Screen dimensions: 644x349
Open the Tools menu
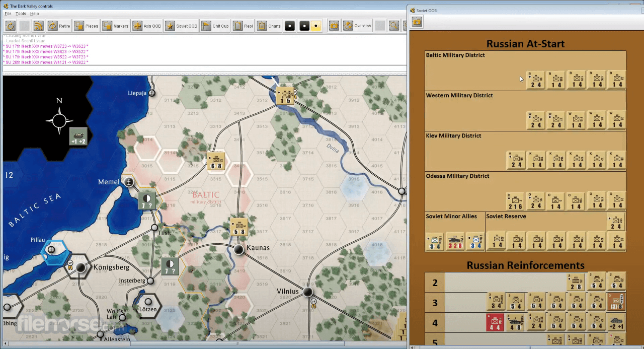pyautogui.click(x=21, y=14)
